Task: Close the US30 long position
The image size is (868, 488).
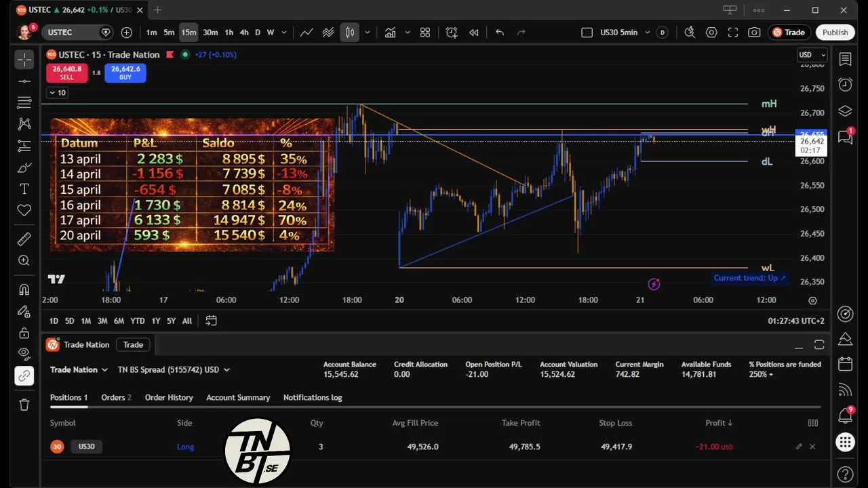Action: (x=812, y=447)
